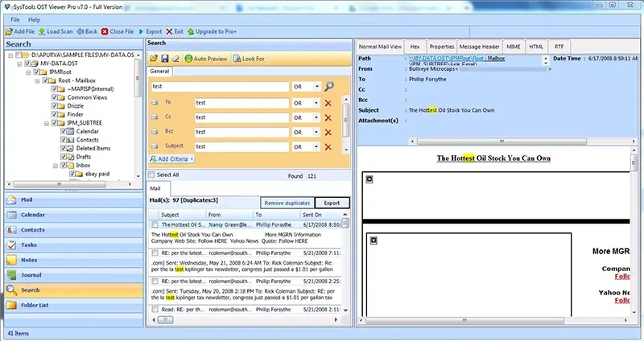Click the eraser icon to clear search
The width and height of the screenshot is (644, 341).
pos(175,59)
